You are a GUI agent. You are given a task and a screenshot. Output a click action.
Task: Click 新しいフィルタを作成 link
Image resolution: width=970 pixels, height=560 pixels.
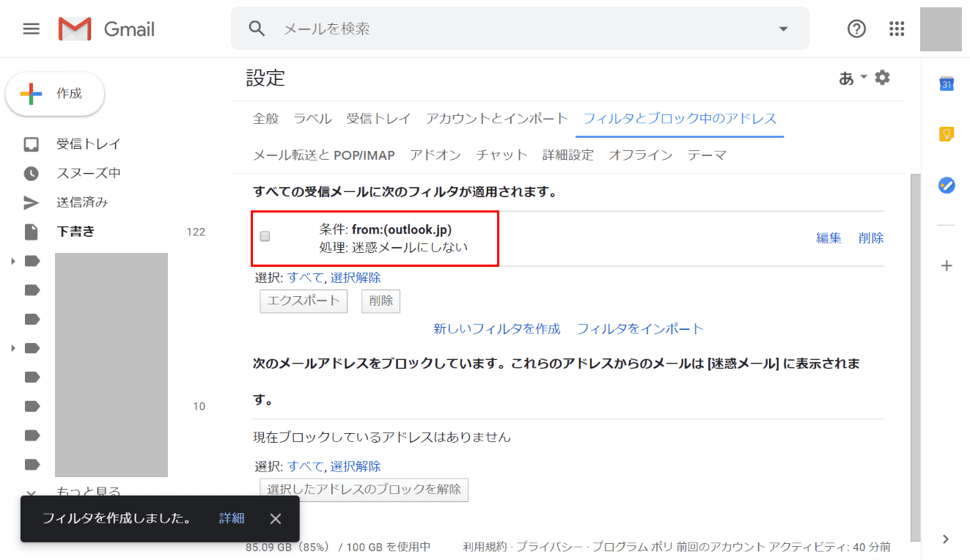point(497,328)
